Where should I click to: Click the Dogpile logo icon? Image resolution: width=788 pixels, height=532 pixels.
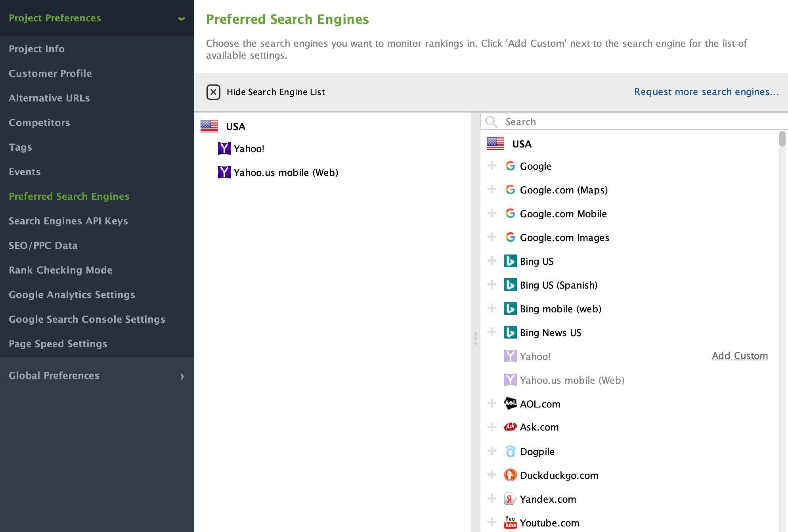[x=511, y=451]
